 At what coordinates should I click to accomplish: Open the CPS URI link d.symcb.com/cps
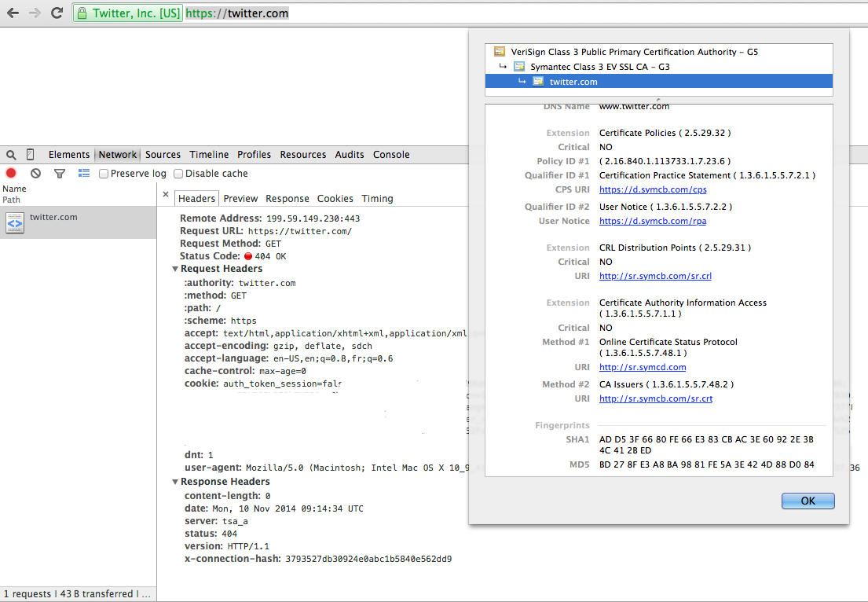(653, 189)
